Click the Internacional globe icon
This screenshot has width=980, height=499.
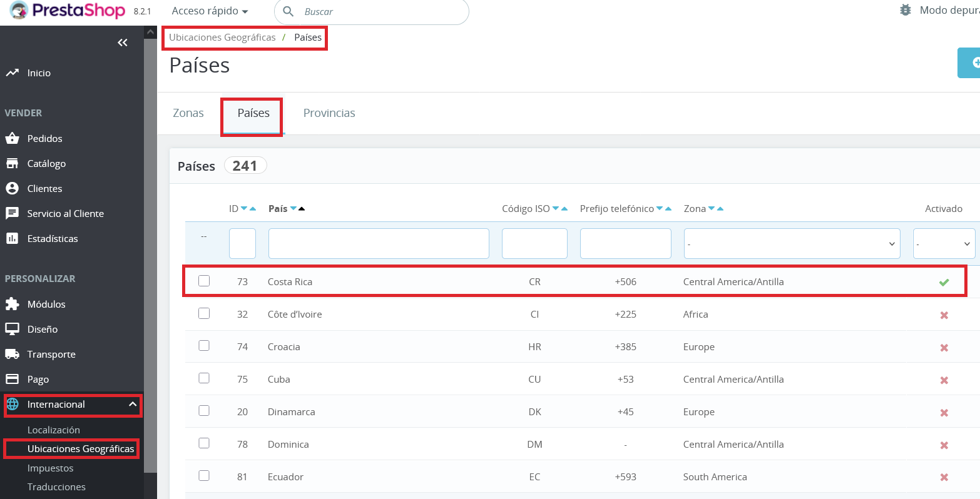coord(13,405)
